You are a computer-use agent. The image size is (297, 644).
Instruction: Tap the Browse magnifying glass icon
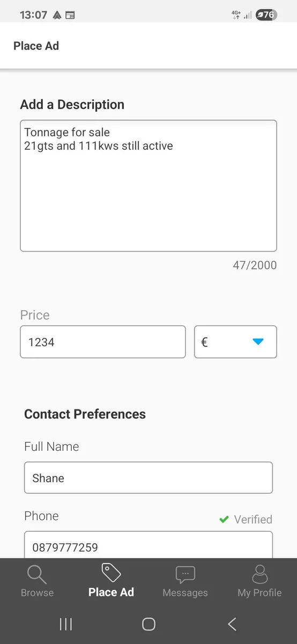[37, 575]
